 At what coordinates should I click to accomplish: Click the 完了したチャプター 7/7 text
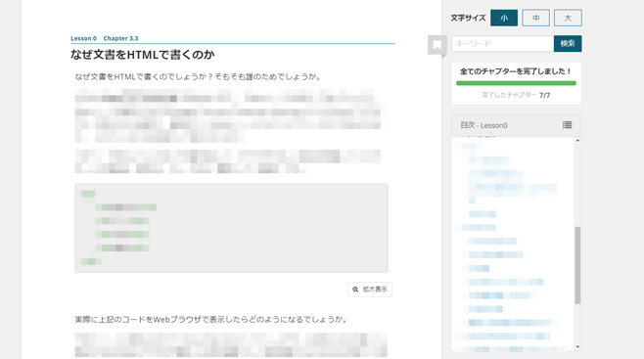[516, 95]
